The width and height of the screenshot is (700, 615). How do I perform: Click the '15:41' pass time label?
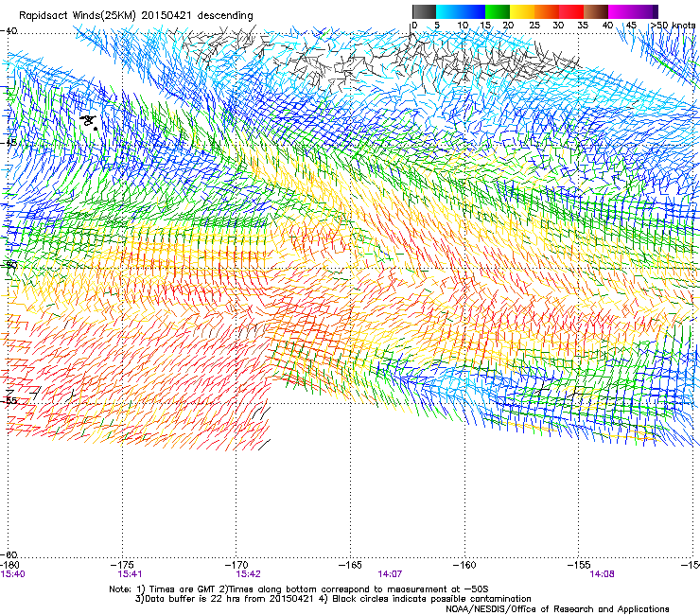130,574
